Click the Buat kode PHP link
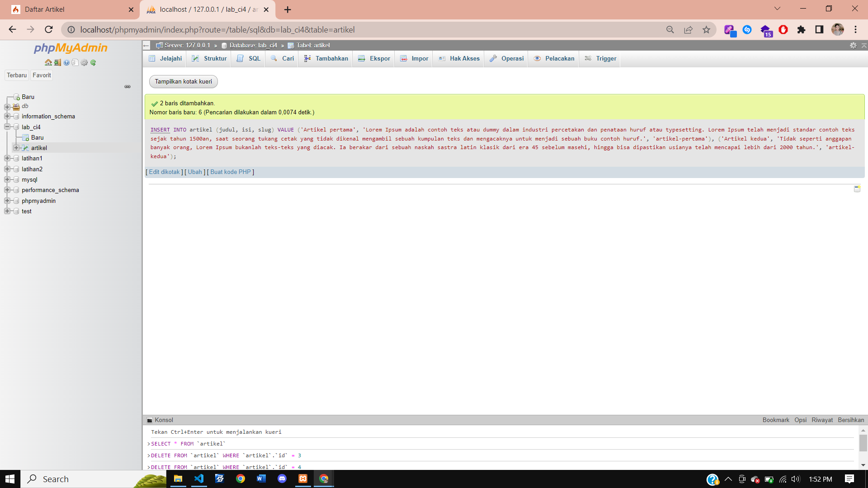Image resolution: width=868 pixels, height=488 pixels. (230, 172)
